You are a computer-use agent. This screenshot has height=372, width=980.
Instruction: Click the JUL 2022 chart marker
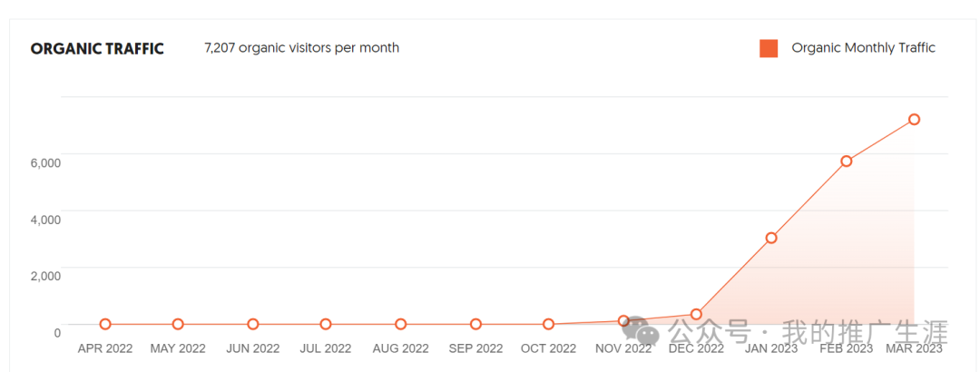pos(326,324)
